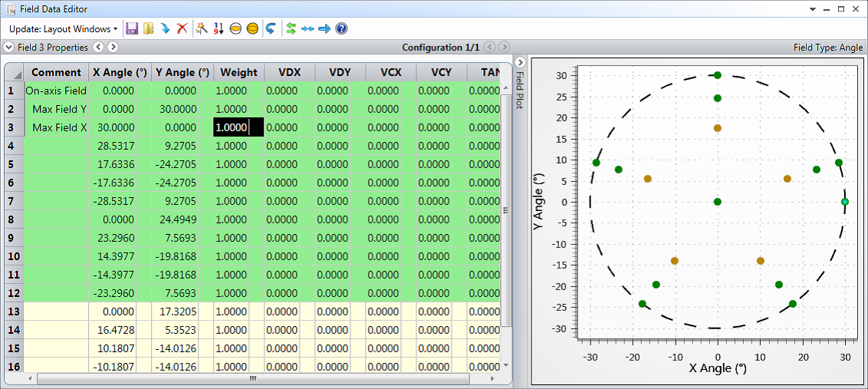Click the on-axis field point at plot origin

click(x=718, y=202)
